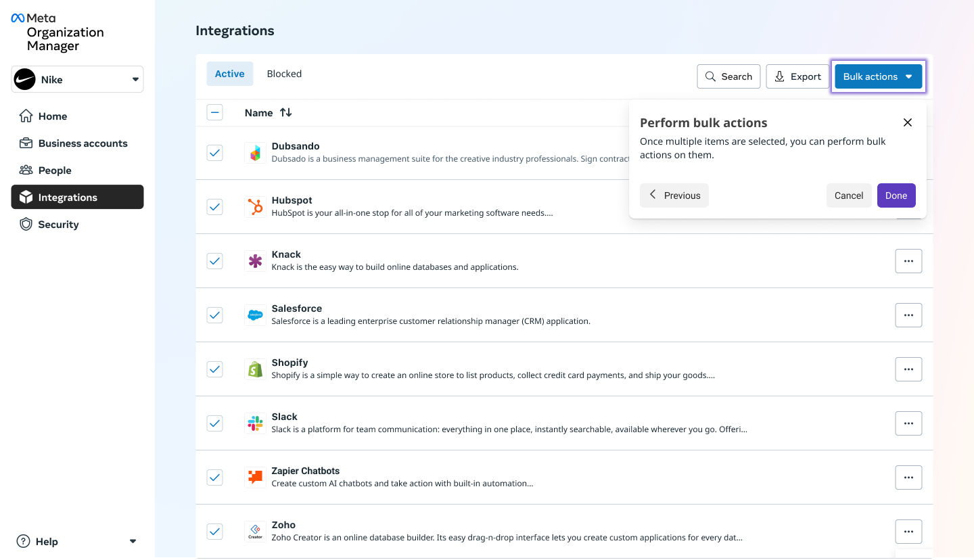Open the Search field button
Image resolution: width=974 pixels, height=560 pixels.
pos(728,76)
